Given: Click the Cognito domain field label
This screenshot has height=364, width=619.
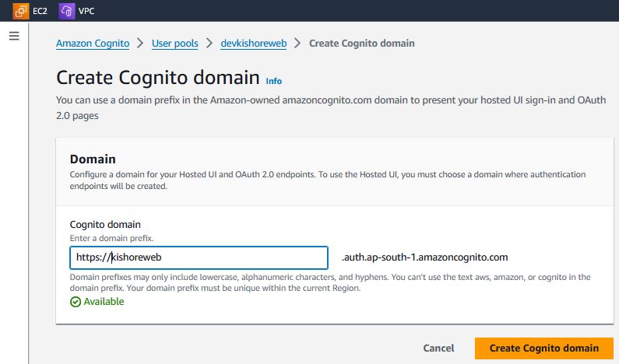Looking at the screenshot, I should coord(105,225).
